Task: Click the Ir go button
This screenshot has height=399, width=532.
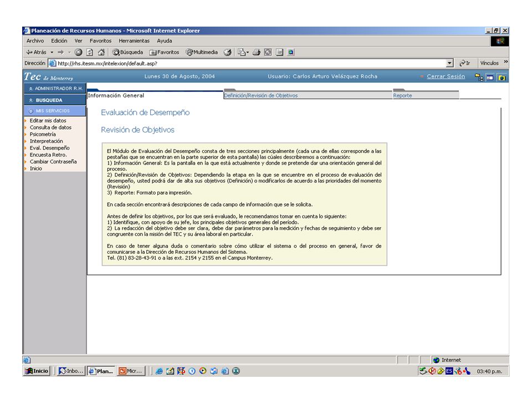Action: tap(464, 63)
